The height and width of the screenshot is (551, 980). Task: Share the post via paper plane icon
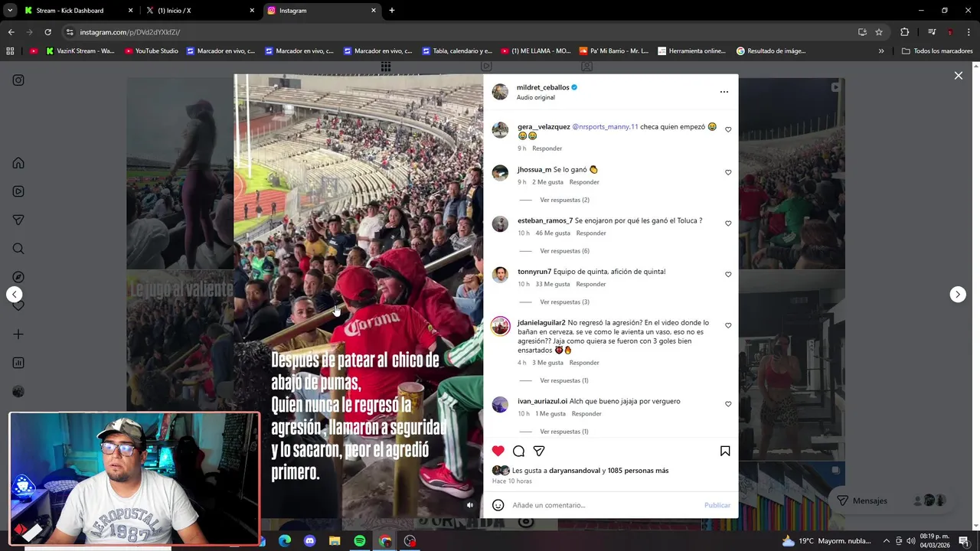tap(539, 451)
